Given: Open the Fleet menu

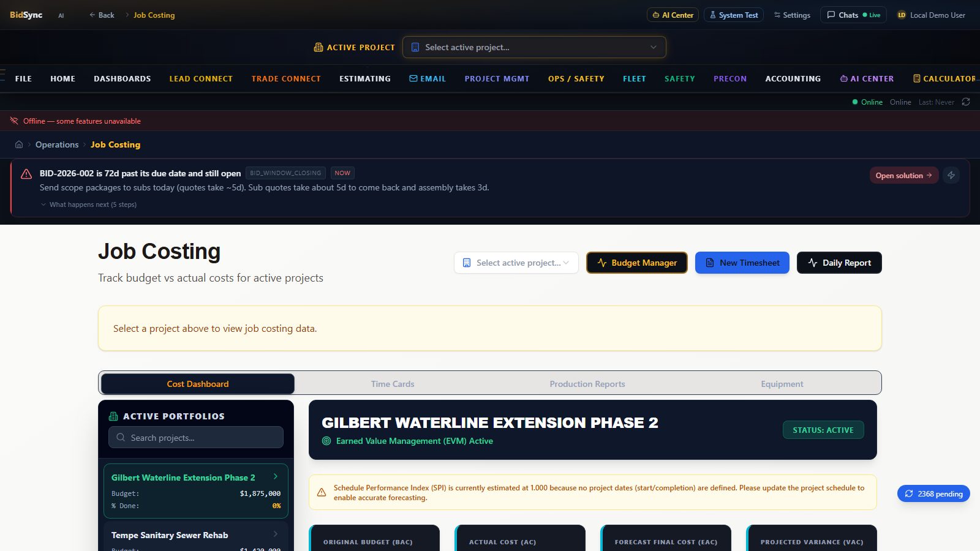Looking at the screenshot, I should pos(635,78).
